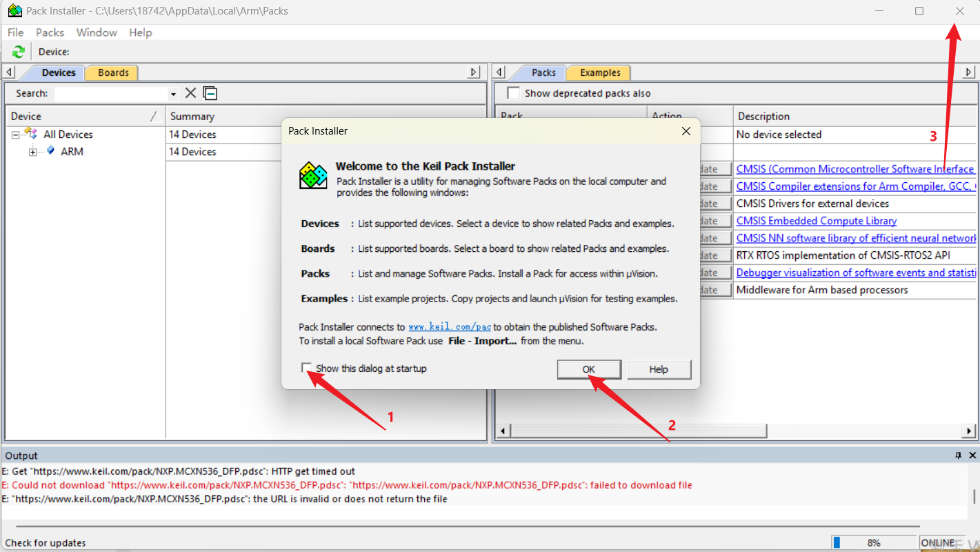Click the right tab-scroll arrow after Examples tab
980x552 pixels.
pos(969,72)
